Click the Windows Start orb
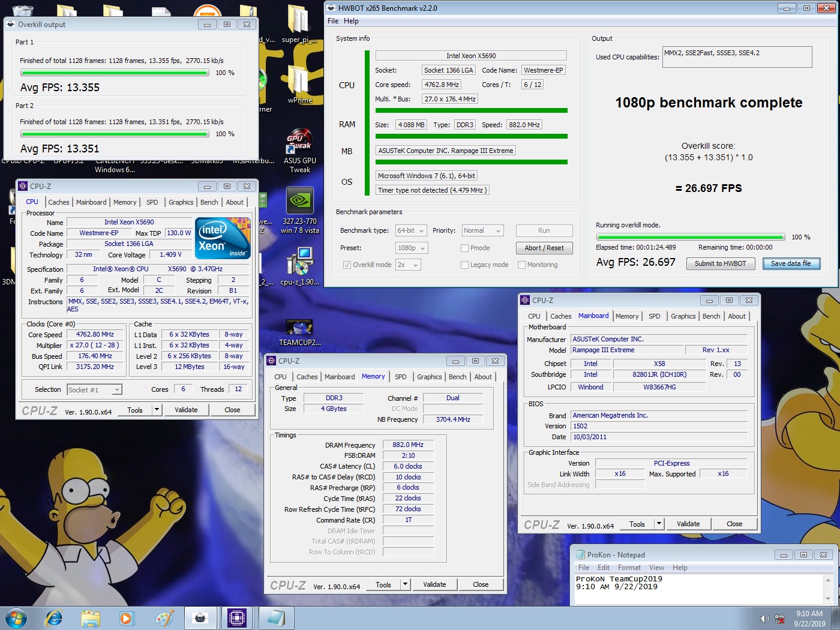 (x=16, y=617)
